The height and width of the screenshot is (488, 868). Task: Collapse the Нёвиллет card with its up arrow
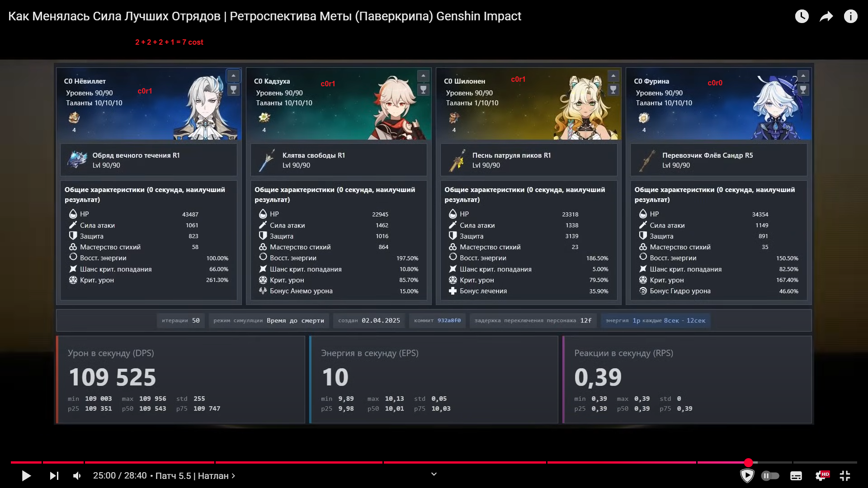pyautogui.click(x=233, y=76)
